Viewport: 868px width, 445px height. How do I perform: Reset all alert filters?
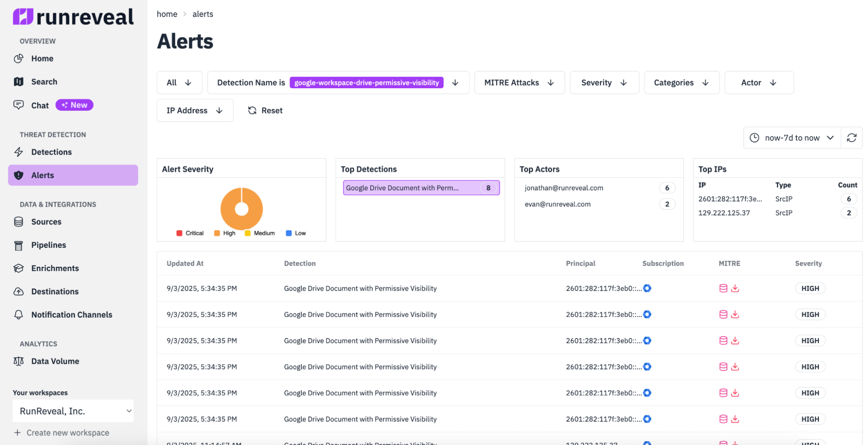265,110
